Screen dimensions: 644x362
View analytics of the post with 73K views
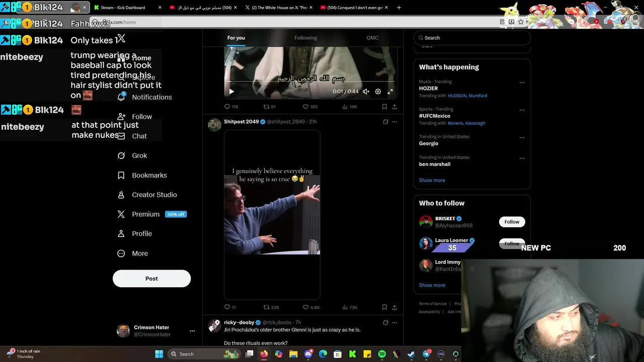pyautogui.click(x=350, y=307)
